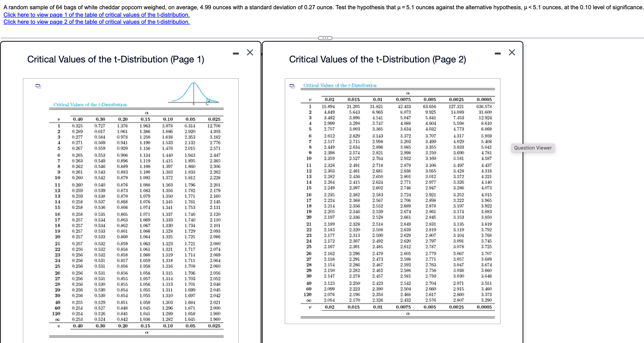Expand the ellipsis divider handle
Viewport: 644px width, 343px height.
point(325,38)
